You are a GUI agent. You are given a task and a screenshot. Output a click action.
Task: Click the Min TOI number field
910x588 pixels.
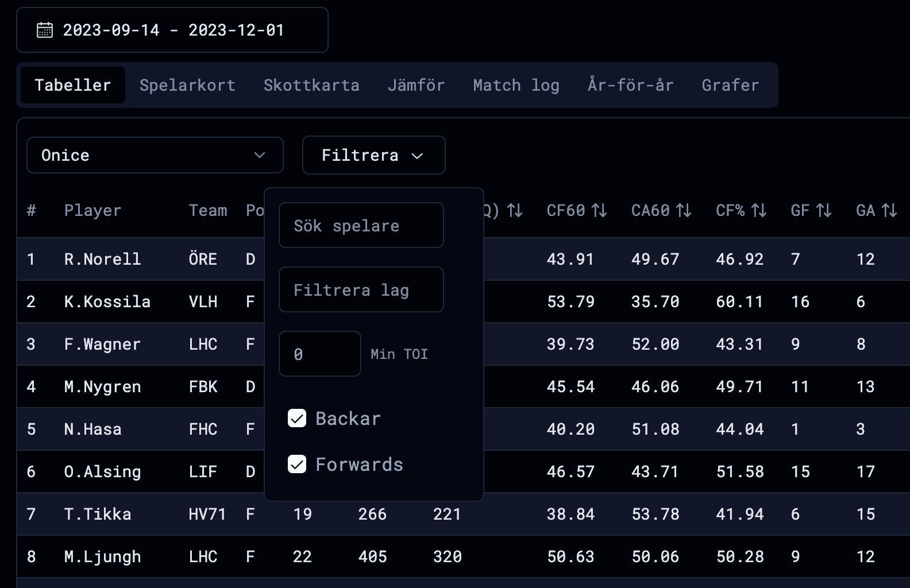pyautogui.click(x=319, y=354)
